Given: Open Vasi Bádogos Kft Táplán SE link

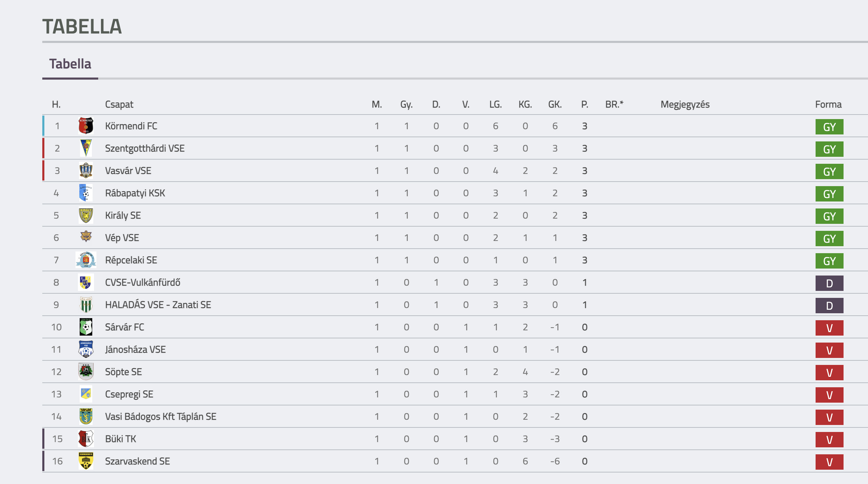Looking at the screenshot, I should [x=161, y=417].
